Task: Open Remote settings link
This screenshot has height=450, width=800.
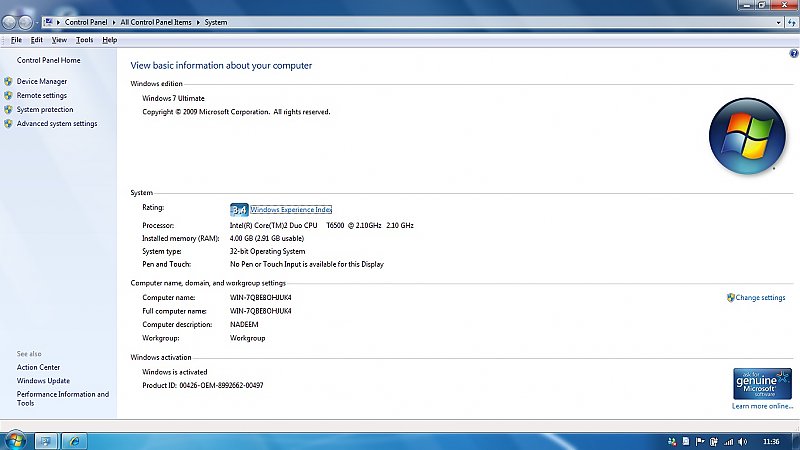Action: click(x=42, y=95)
